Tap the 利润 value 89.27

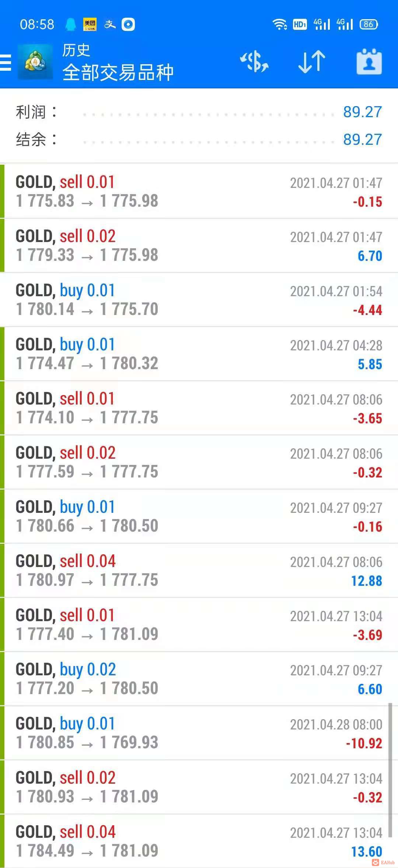pos(363,112)
